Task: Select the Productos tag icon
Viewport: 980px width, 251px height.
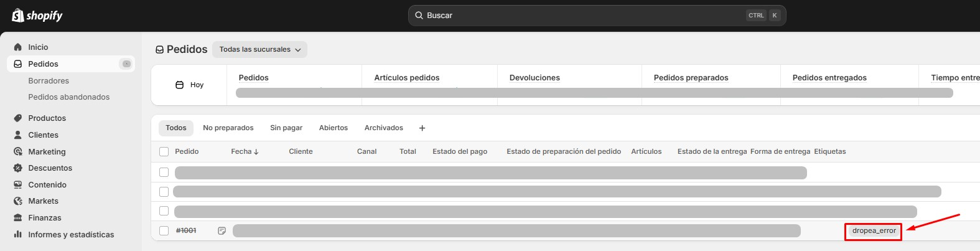Action: [18, 118]
